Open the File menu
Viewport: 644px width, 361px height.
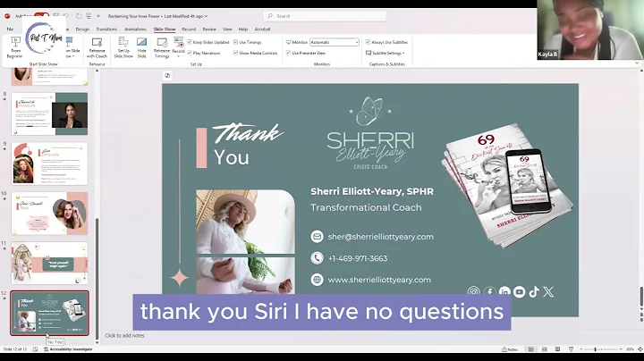point(10,29)
